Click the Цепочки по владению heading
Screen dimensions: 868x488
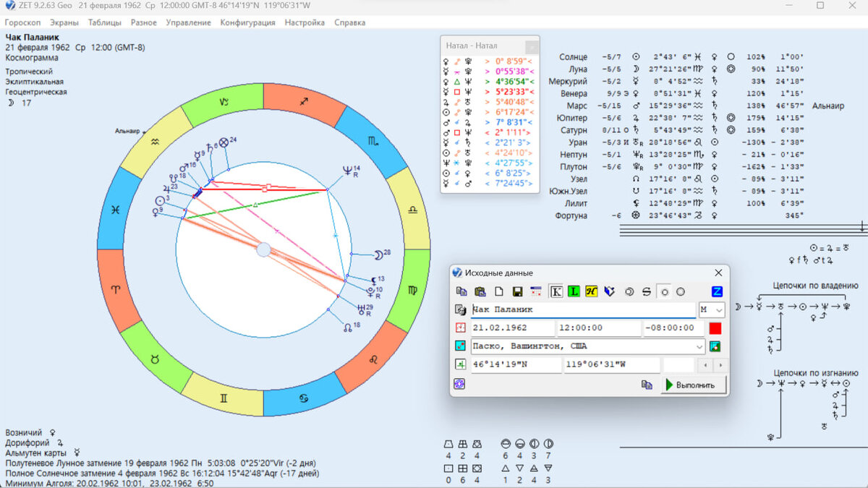pos(815,286)
